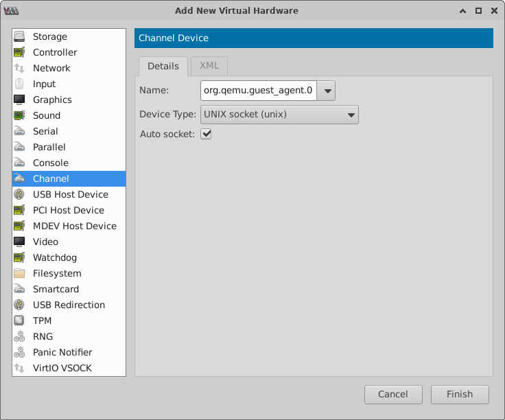
Task: Choose Panic Notifier in hardware list
Action: pos(62,352)
